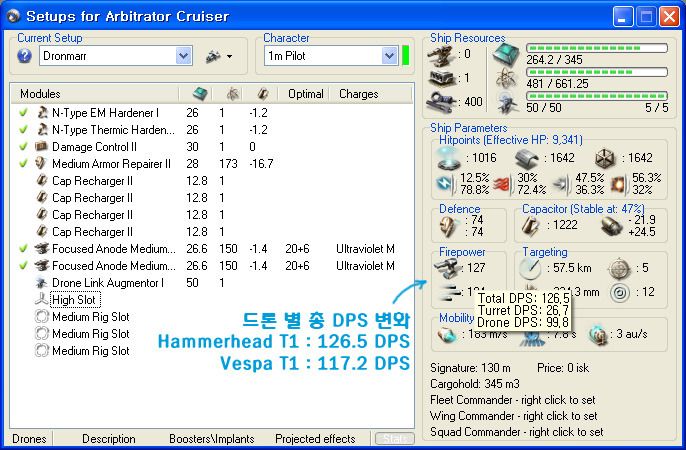Open the Description tab
The width and height of the screenshot is (686, 450).
tap(109, 439)
